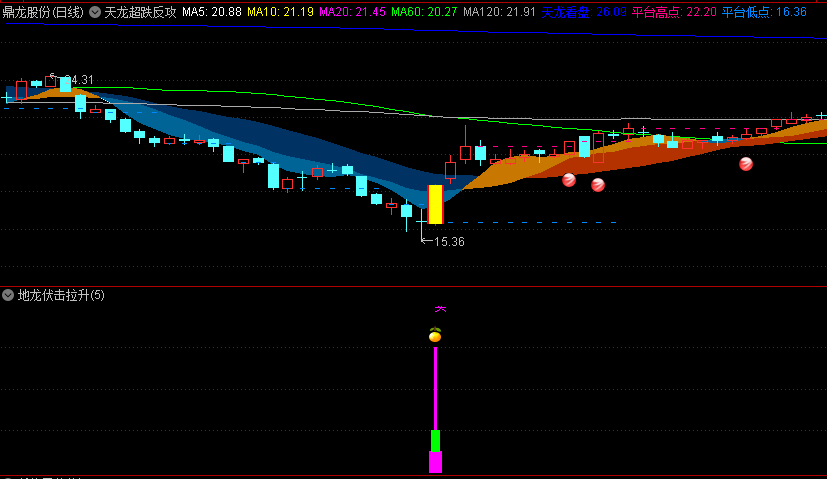The width and height of the screenshot is (827, 479).
Task: Click the wide magenta block at signal bar base
Action: pos(435,462)
